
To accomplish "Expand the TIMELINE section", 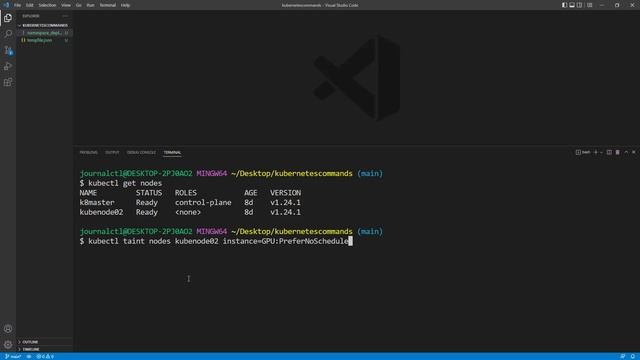I will point(44,349).
